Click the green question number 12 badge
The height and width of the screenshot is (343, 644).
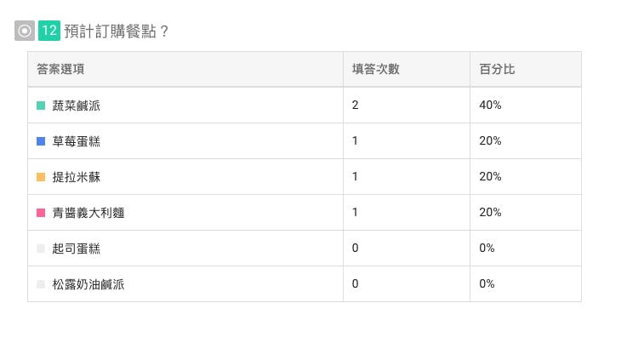coord(49,31)
